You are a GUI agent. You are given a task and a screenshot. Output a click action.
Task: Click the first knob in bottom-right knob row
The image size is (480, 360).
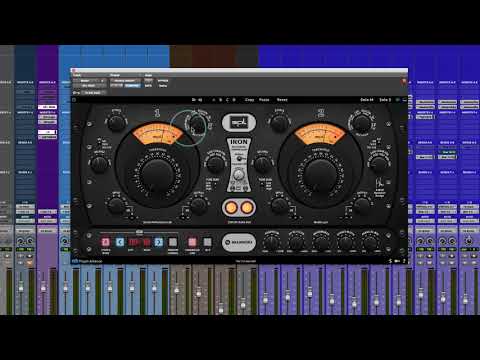pos(272,242)
